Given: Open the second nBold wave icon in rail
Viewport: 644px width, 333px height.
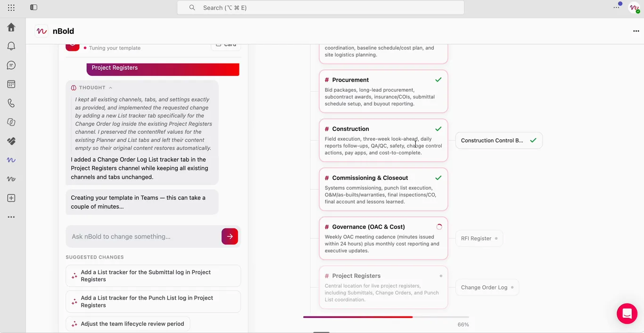Looking at the screenshot, I should pyautogui.click(x=11, y=179).
